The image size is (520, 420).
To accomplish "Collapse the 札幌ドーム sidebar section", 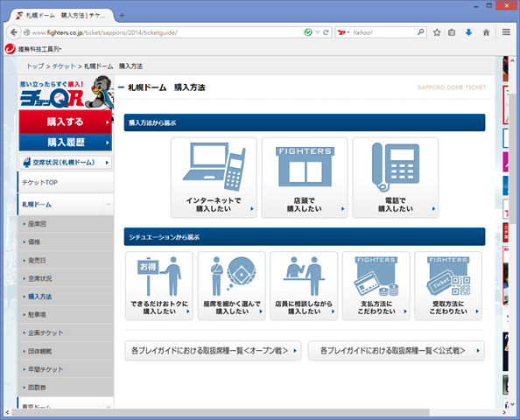I will coord(108,204).
